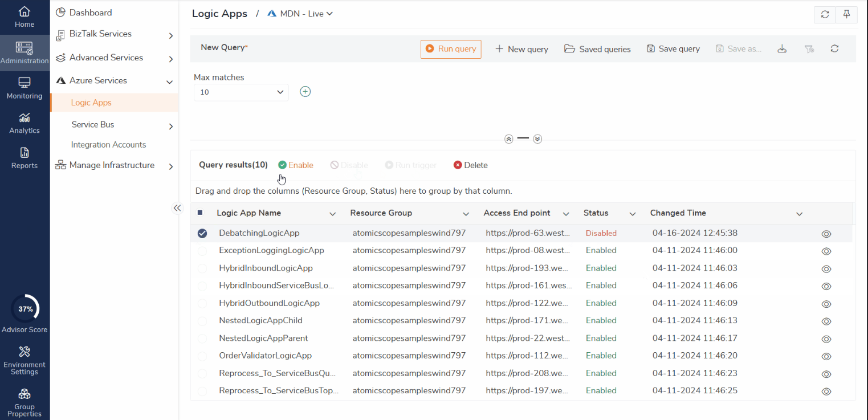Select the HybridInboundServiceBusLo... row checkbox
This screenshot has width=868, height=420.
(202, 286)
